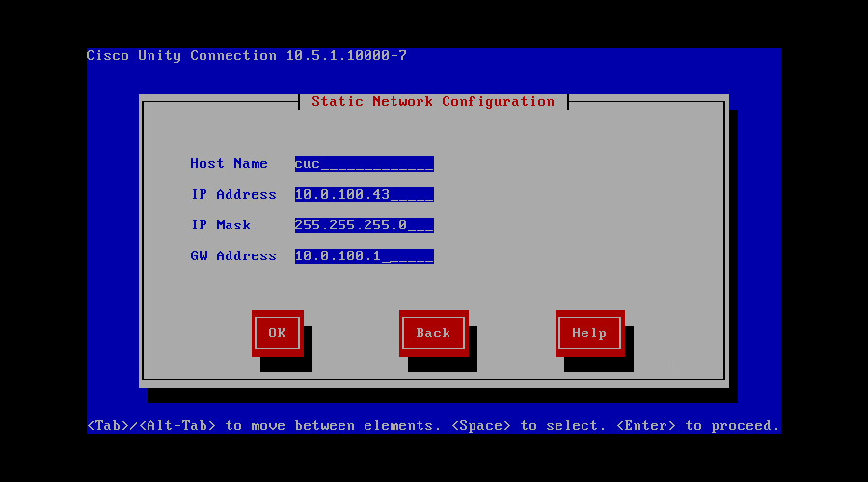Open the Help button
This screenshot has width=868, height=482.
(x=589, y=334)
